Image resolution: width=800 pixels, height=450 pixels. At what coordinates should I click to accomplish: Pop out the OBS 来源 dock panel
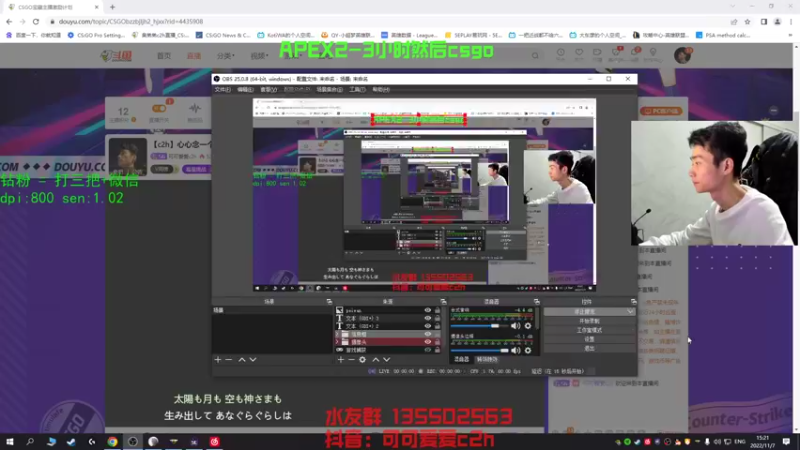[x=443, y=302]
